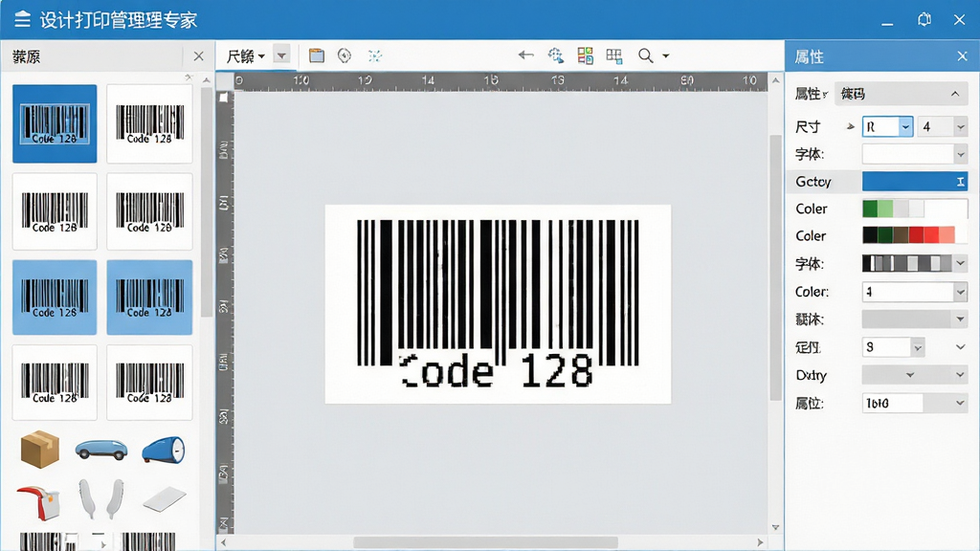Collapse the 属性 section chevron
Screen dimensions: 980x551
pyautogui.click(x=955, y=94)
